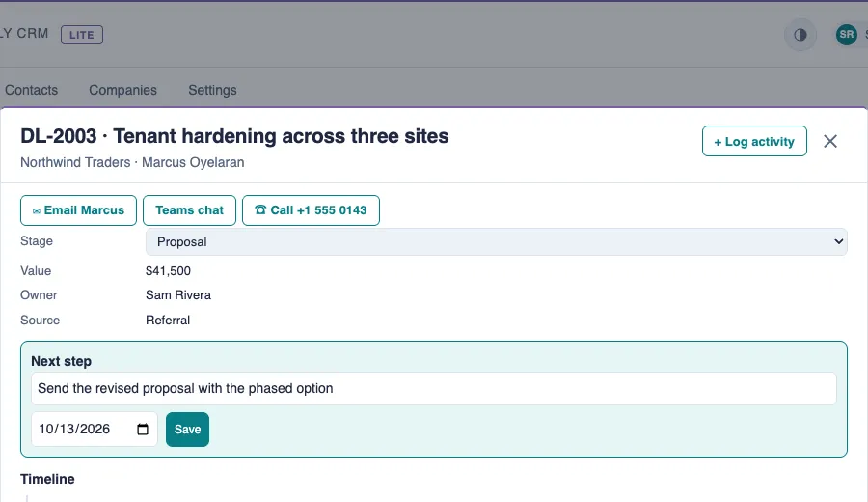Toggle the dark/light theme icon
868x502 pixels.
(800, 35)
